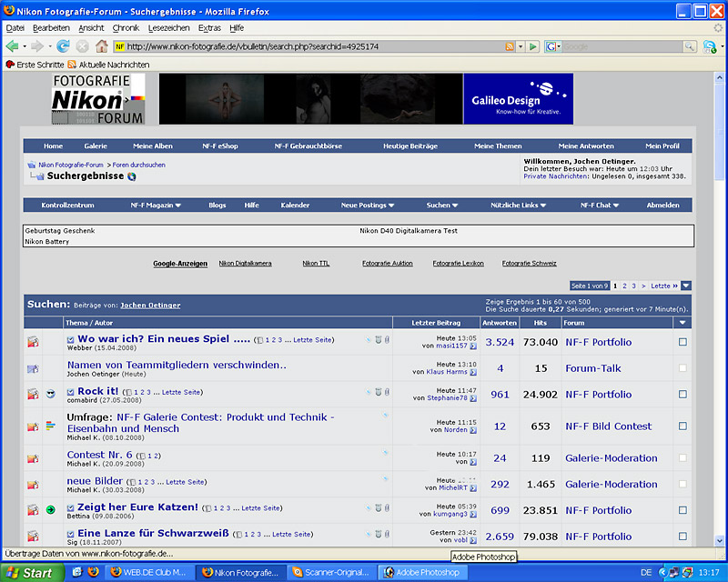The width and height of the screenshot is (728, 582).
Task: Go to last post by Klaus Harms
Action: pos(473,372)
